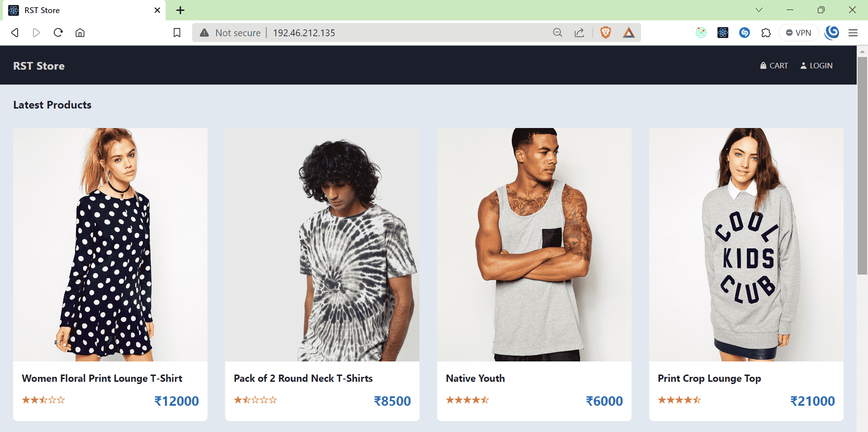This screenshot has height=432, width=868.
Task: Click the Print Crop Lounge Top image
Action: (746, 244)
